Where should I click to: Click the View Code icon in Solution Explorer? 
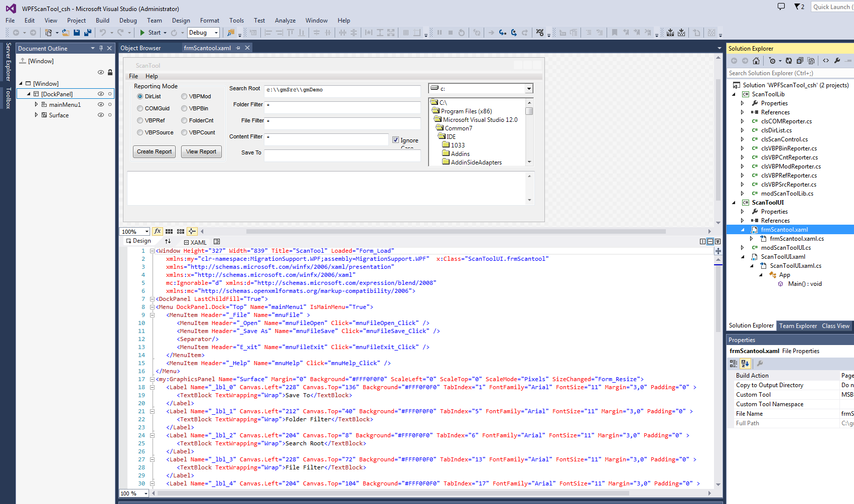(826, 61)
